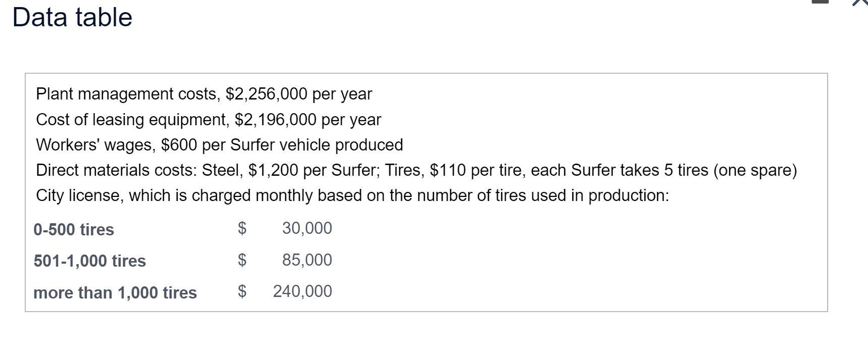Select the $2,196,000 leasing equipment amount

coord(276,120)
